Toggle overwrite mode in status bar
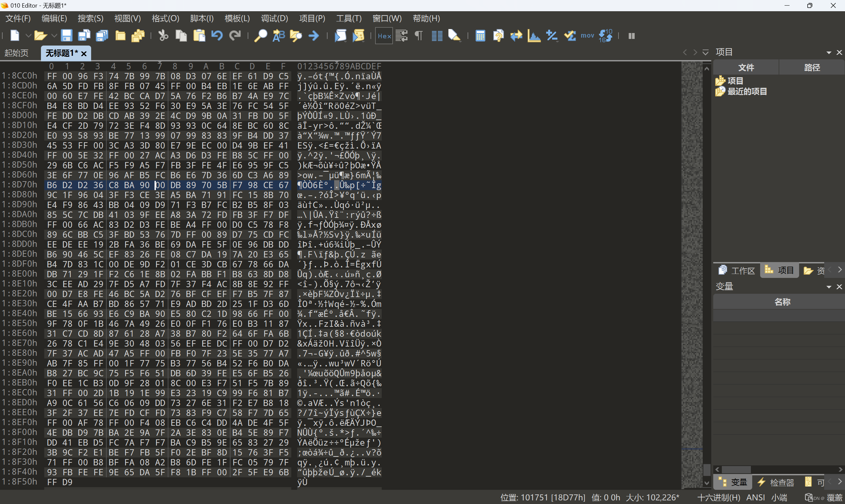This screenshot has height=504, width=845. 834,497
